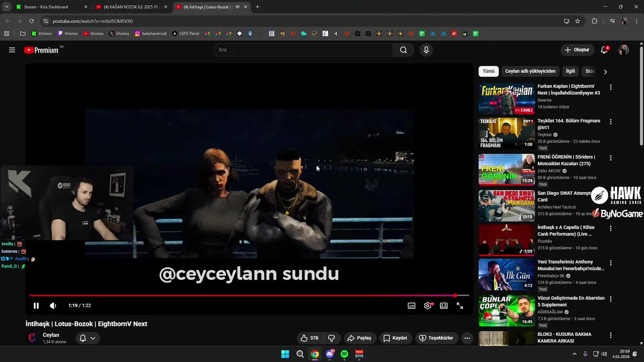Open options for İntihaşk x A Capella video

tap(611, 229)
